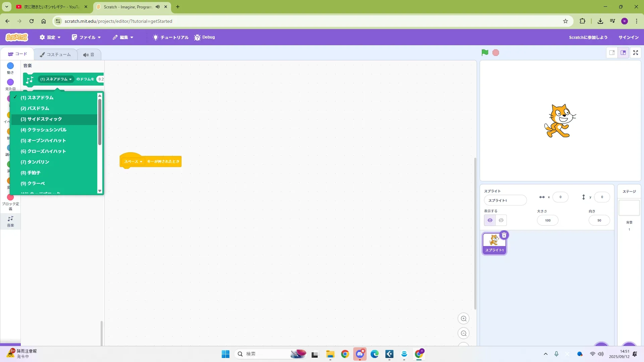Screen dimensions: 644x362
Task: Open the Debug tool
Action: [204, 37]
